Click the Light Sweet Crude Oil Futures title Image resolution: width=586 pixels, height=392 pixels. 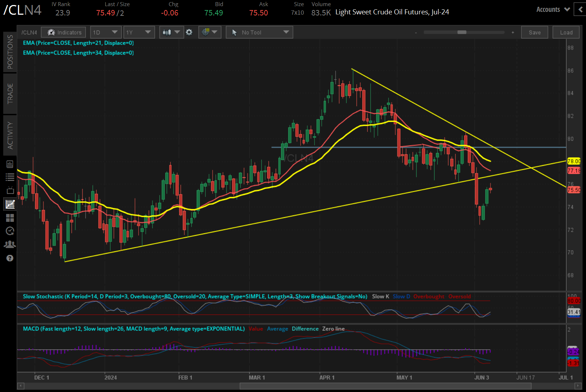tap(392, 12)
